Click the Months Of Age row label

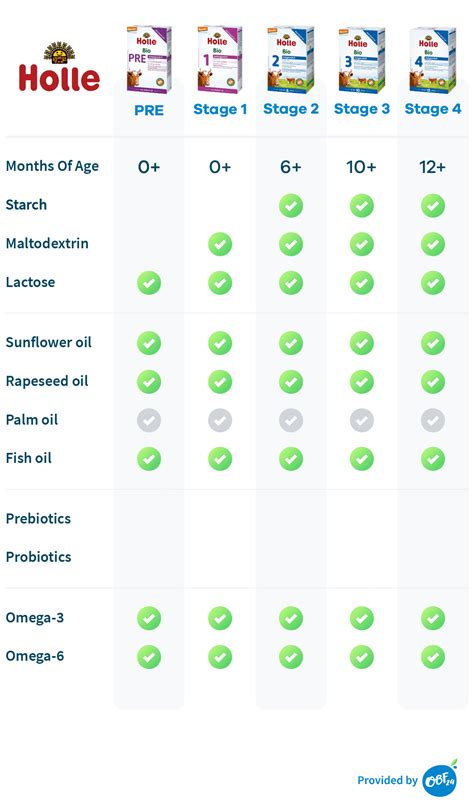[52, 167]
